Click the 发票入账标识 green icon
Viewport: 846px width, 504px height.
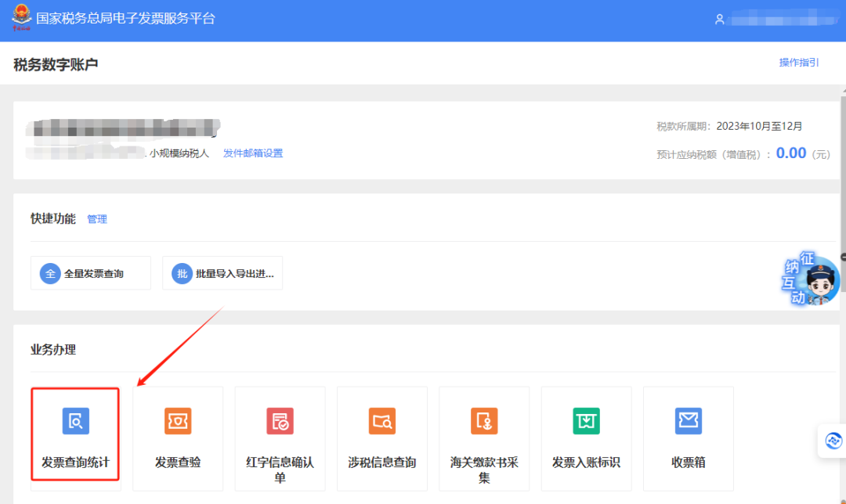[586, 421]
